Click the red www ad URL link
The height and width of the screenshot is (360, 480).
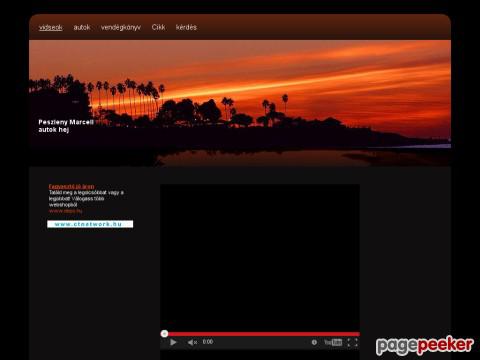coord(65,211)
